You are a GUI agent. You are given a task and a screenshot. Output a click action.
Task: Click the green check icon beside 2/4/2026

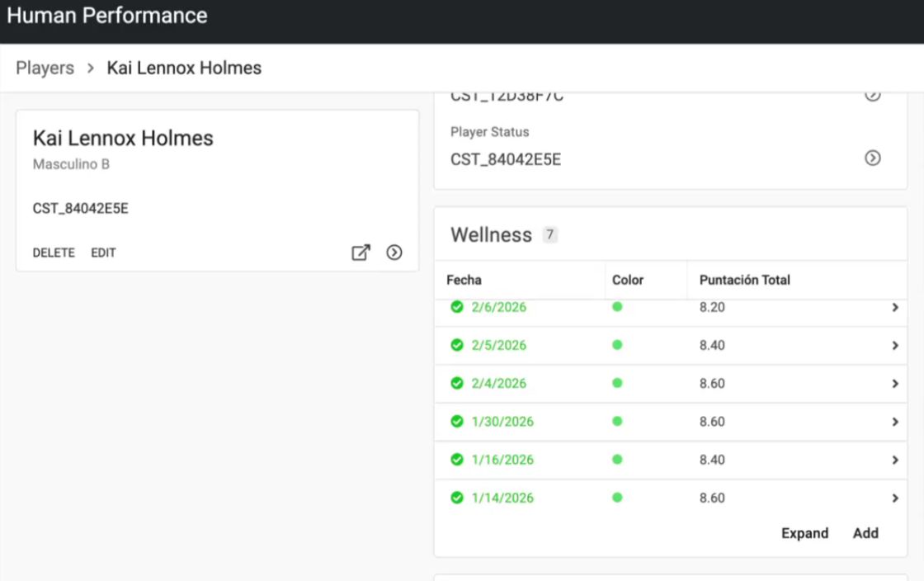click(x=457, y=384)
